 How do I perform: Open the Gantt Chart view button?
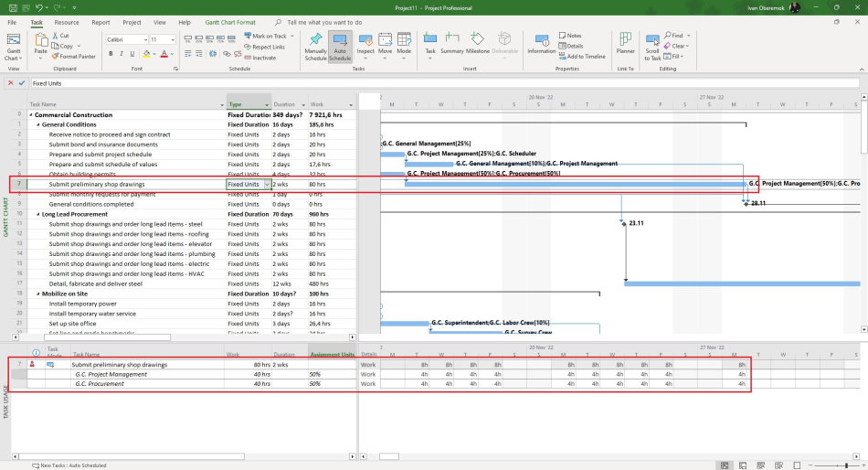14,47
